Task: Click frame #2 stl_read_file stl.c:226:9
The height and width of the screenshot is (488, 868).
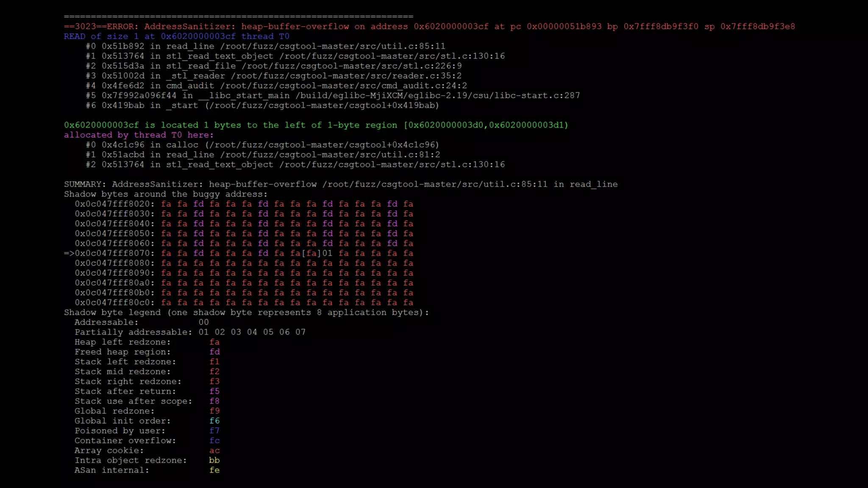Action: pos(274,66)
